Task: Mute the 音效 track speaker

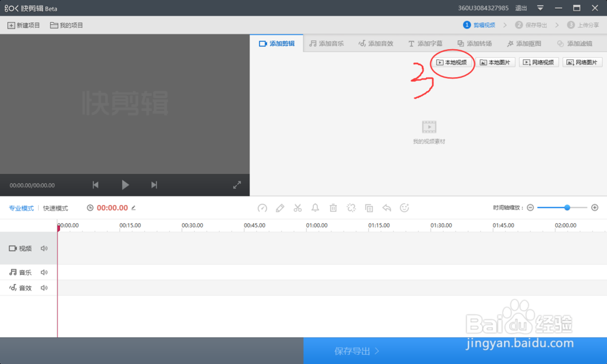Action: (44, 288)
